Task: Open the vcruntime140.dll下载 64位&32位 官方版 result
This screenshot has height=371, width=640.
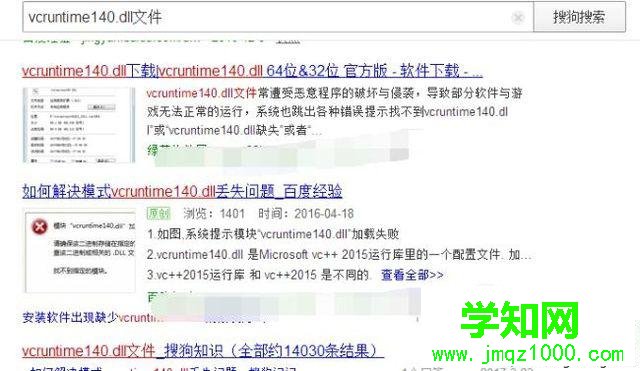Action: click(252, 71)
